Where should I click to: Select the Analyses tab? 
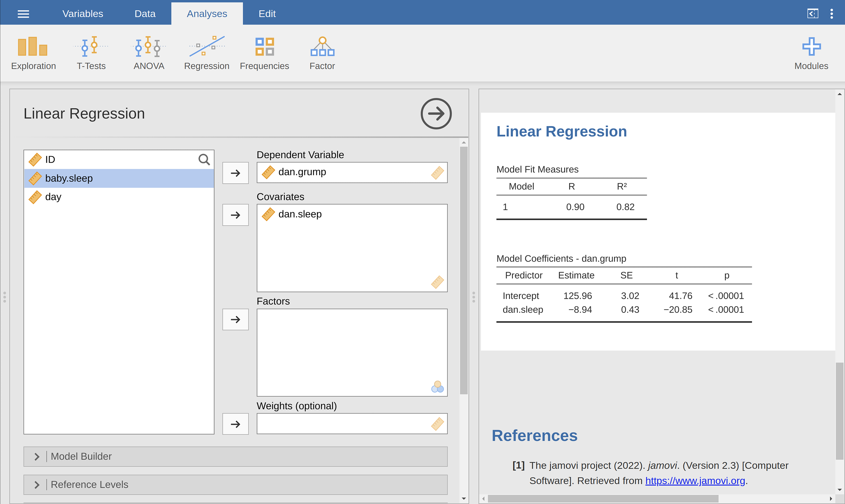click(x=207, y=14)
